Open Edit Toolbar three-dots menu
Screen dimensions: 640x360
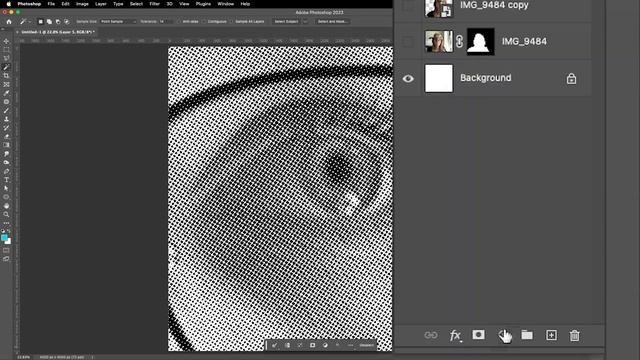(6, 223)
